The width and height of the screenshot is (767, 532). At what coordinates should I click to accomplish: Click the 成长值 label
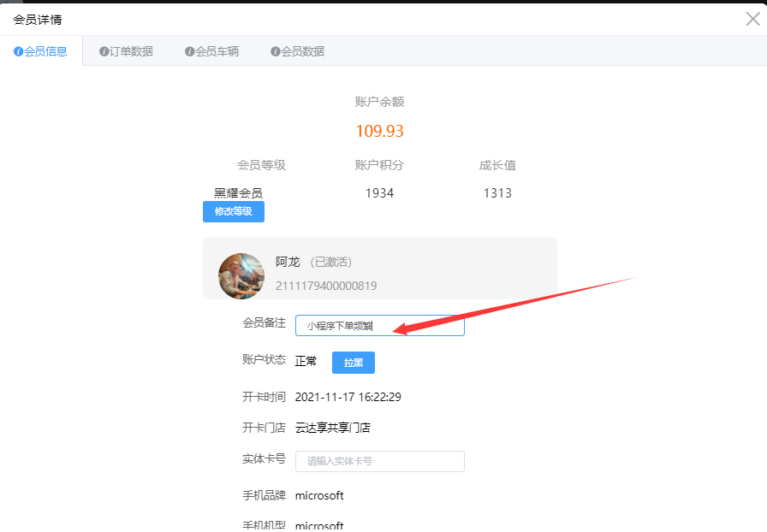(497, 165)
